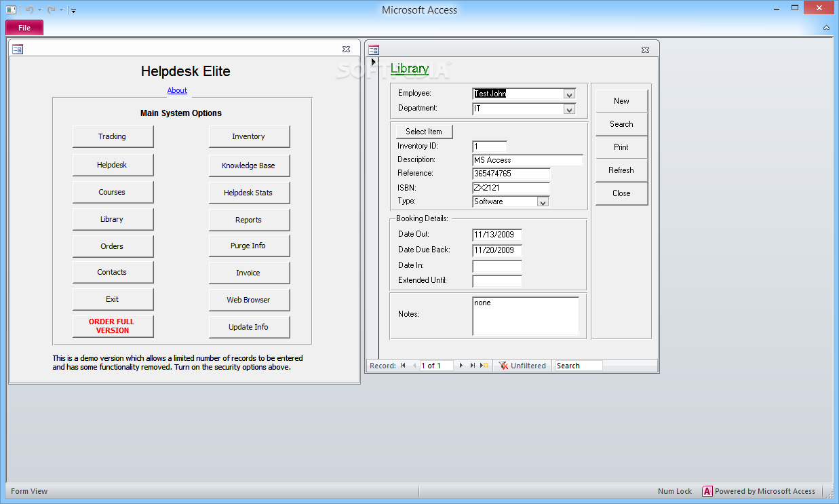
Task: Click the Reference field
Action: 511,174
